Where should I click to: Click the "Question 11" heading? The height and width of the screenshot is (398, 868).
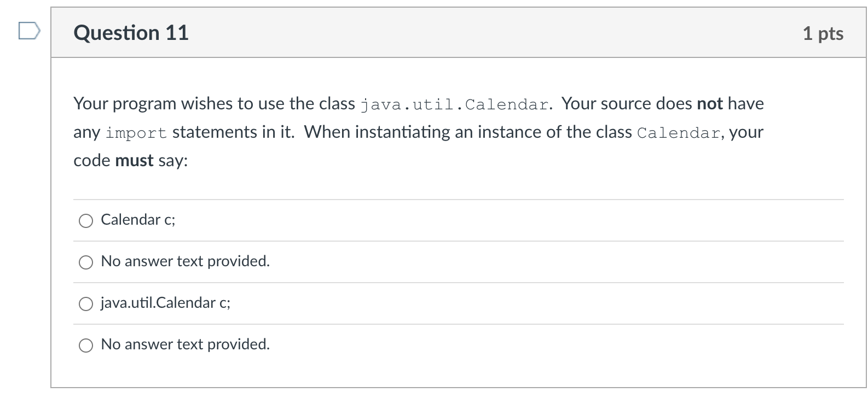[x=131, y=33]
